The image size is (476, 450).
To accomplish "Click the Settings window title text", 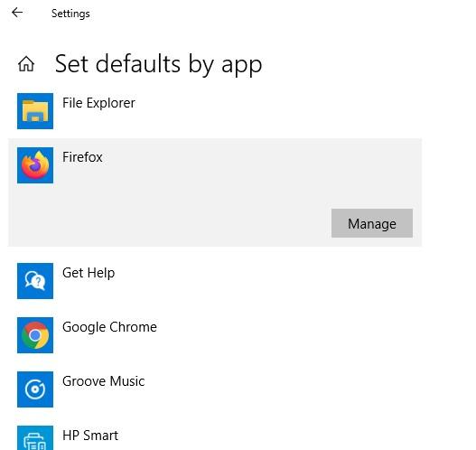I will (70, 14).
